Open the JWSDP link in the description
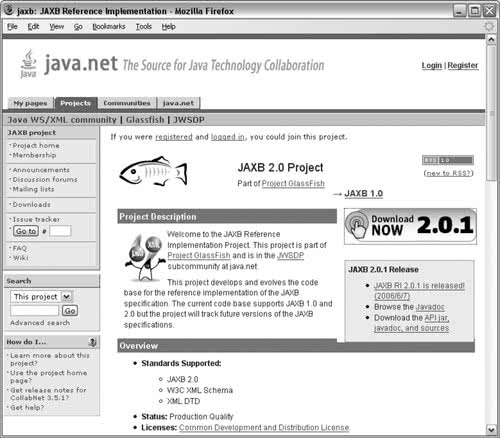Image resolution: width=500 pixels, height=438 pixels. click(x=290, y=256)
